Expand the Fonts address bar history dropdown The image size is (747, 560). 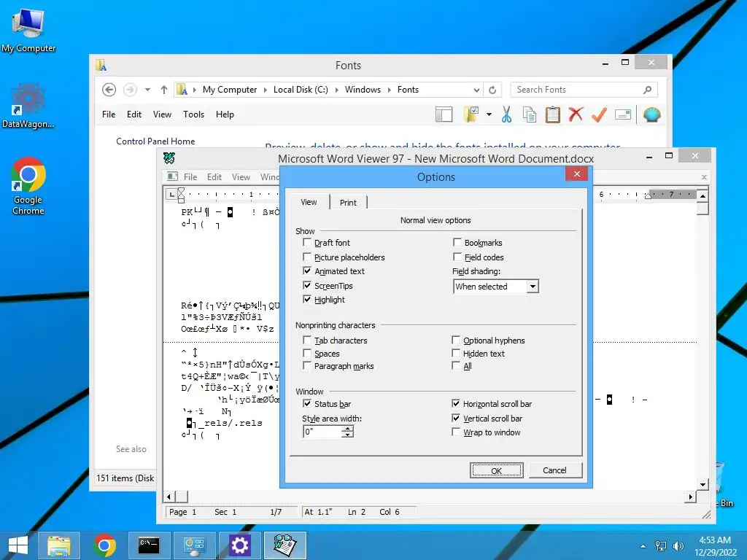coord(476,90)
